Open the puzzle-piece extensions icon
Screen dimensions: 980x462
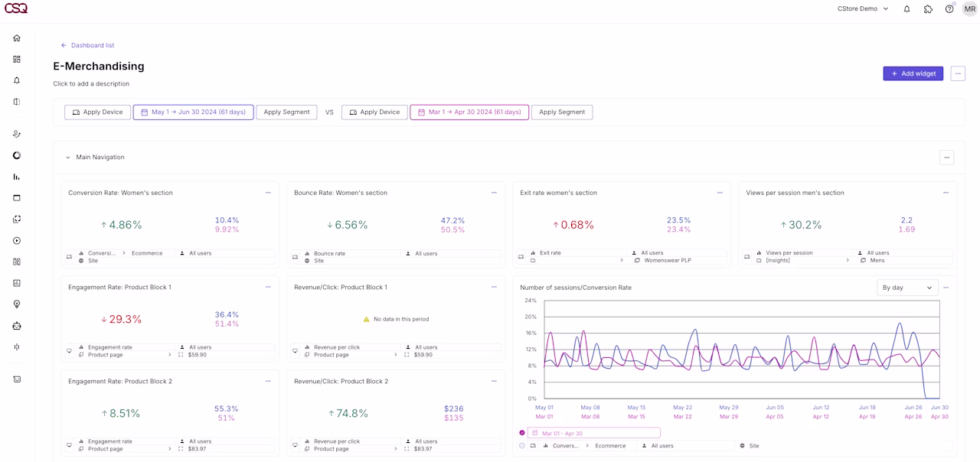click(928, 9)
